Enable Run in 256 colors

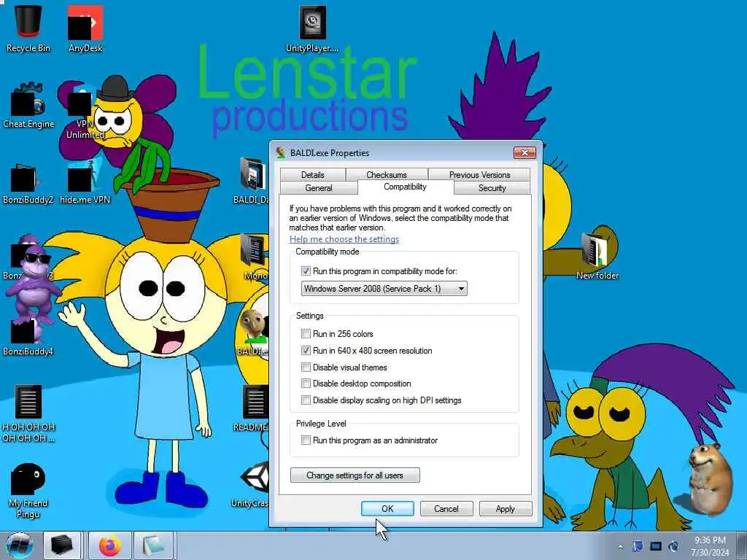coord(306,333)
